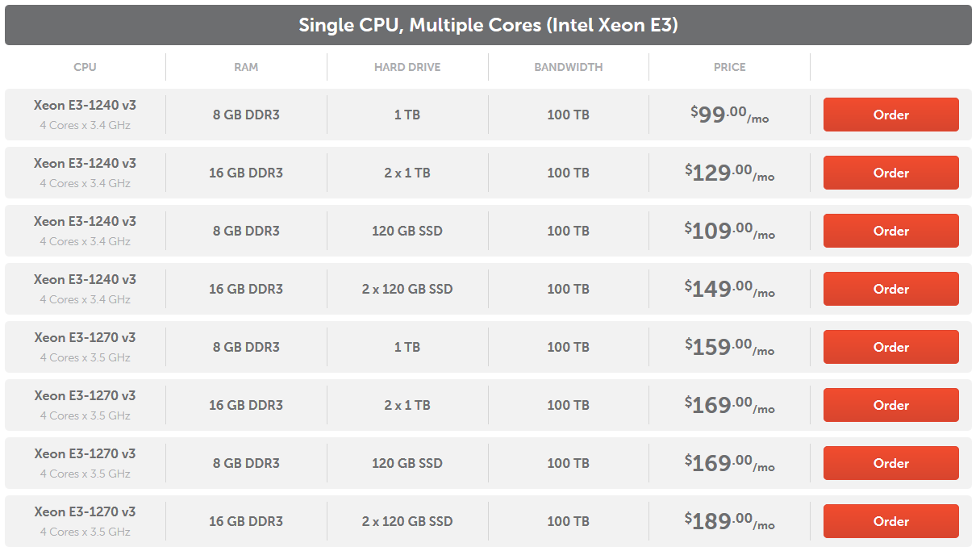
Task: Click the BANDWIDTH column header
Action: 569,67
